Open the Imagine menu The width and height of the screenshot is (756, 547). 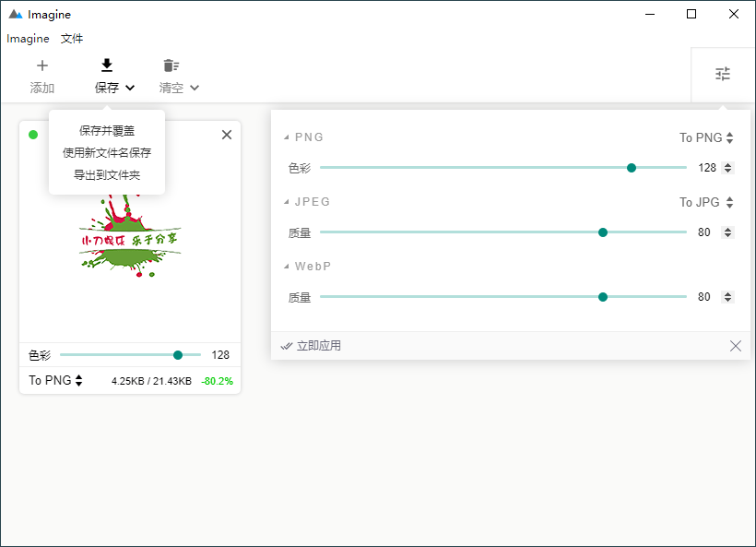pos(26,39)
